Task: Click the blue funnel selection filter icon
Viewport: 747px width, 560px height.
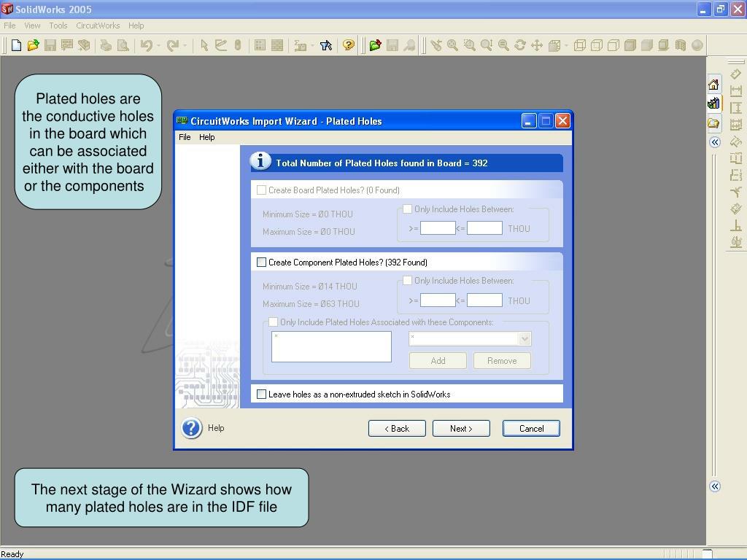Action: coord(326,45)
